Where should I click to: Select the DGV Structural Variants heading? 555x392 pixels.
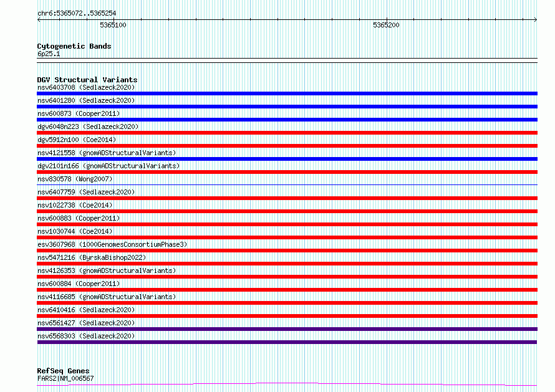point(87,80)
